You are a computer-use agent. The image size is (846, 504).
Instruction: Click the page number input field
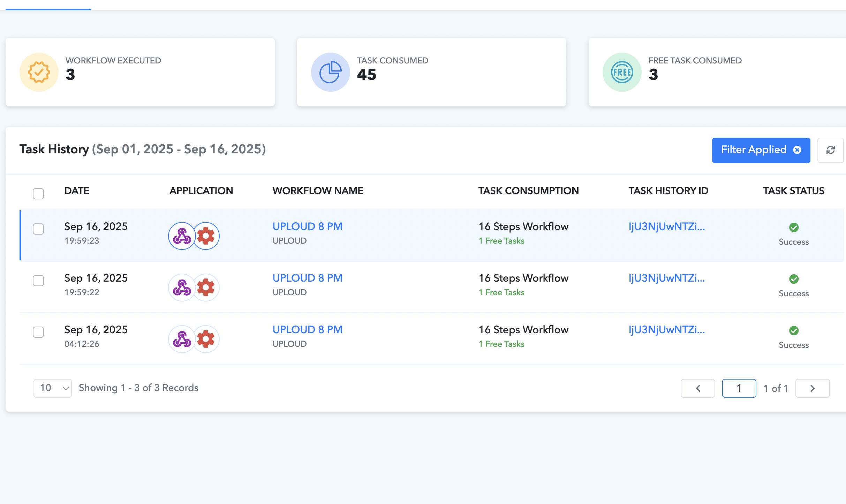tap(739, 388)
